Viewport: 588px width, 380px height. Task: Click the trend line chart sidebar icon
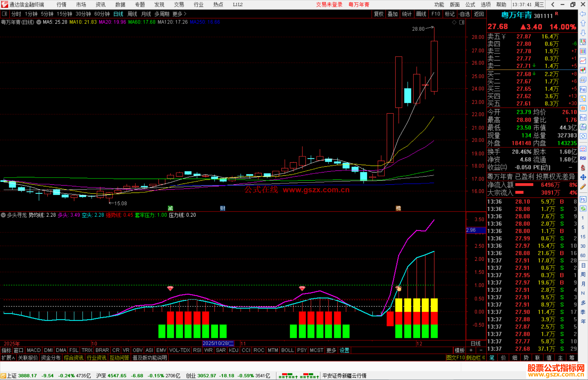583,61
